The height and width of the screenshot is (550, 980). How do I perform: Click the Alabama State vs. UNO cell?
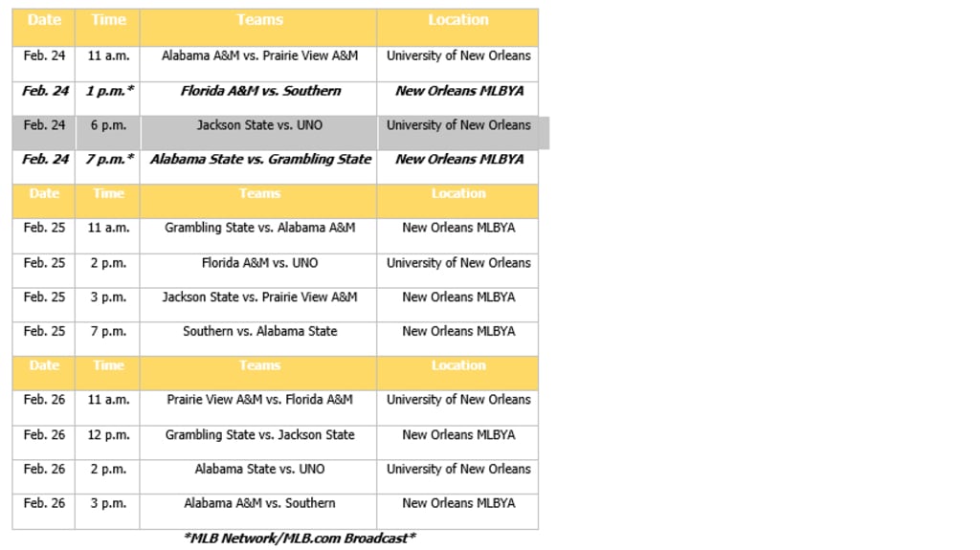259,470
